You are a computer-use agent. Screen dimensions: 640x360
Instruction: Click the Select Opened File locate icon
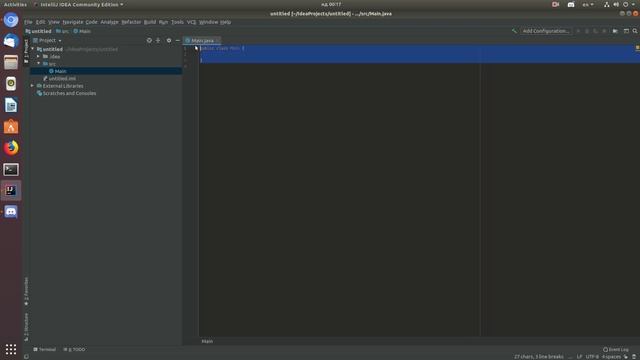pyautogui.click(x=149, y=40)
